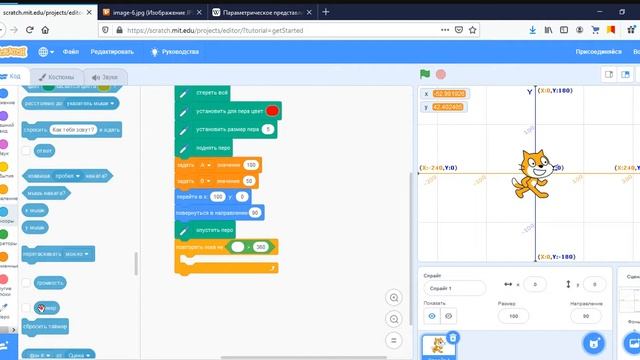Open the Редактировать menu
Viewport: 640px width, 360px height.
(x=112, y=52)
